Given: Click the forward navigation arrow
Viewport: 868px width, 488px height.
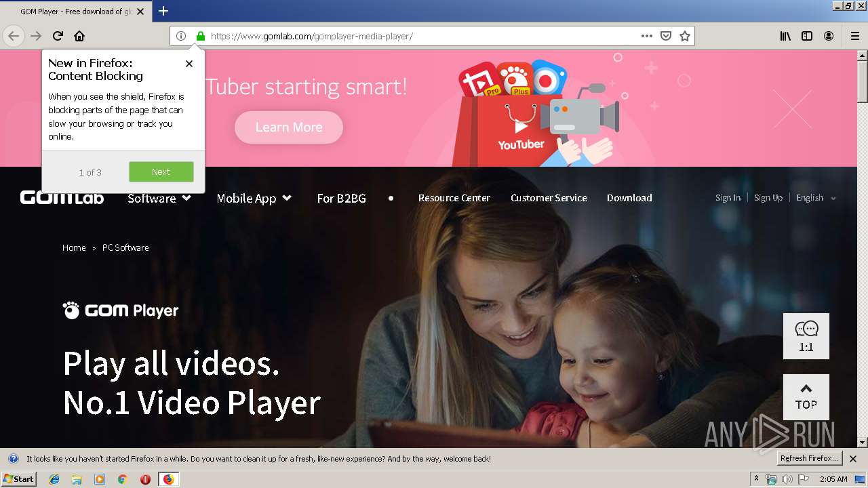Looking at the screenshot, I should tap(36, 36).
